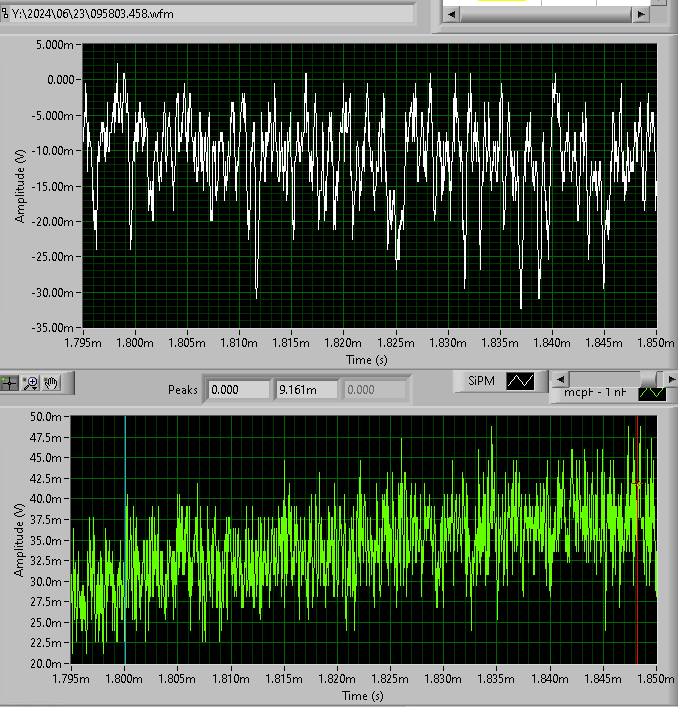
Task: Click the greyed-out third Peaks field
Action: tap(374, 389)
